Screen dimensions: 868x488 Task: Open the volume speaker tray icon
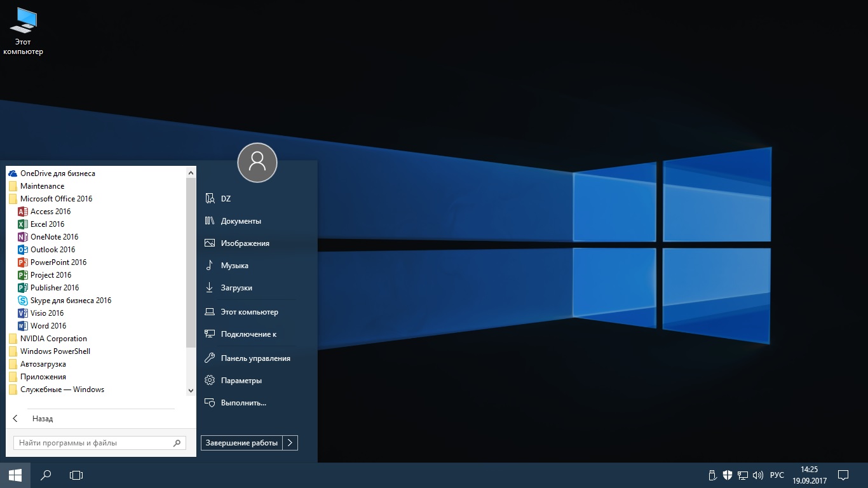tap(757, 475)
